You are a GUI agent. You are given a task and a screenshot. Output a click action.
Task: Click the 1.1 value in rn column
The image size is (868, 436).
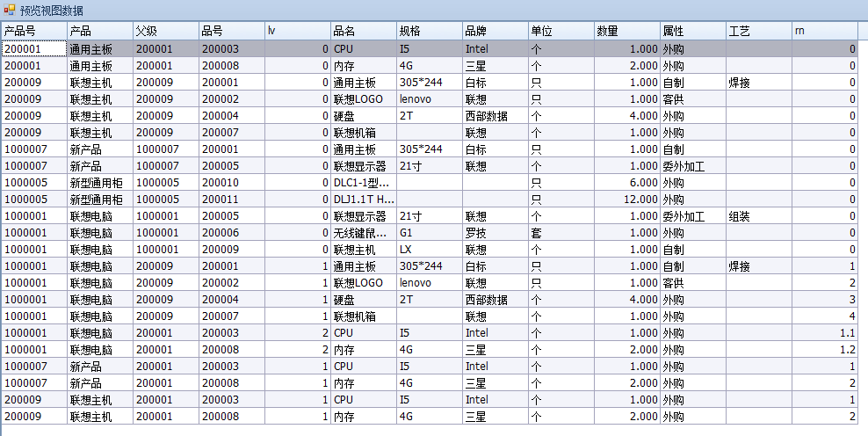825,333
